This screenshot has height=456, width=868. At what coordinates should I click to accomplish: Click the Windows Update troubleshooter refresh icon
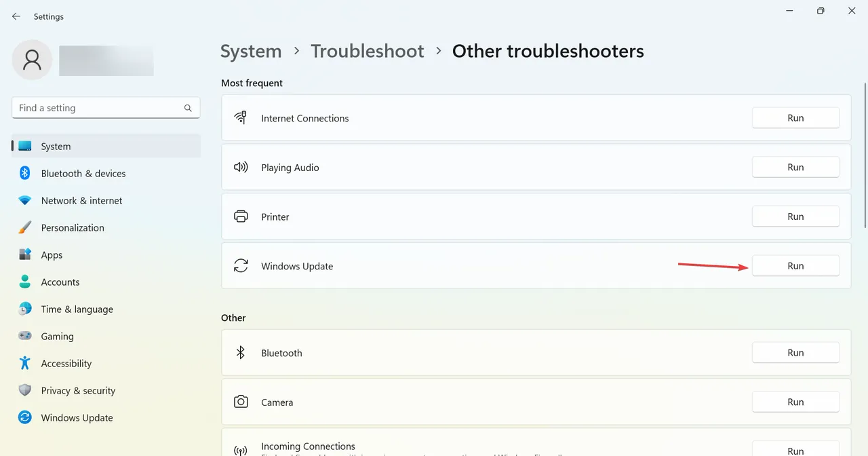point(241,266)
